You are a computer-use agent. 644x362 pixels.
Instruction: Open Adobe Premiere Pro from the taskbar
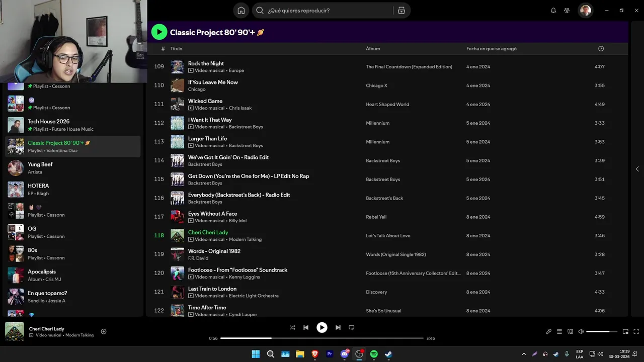pos(330,354)
